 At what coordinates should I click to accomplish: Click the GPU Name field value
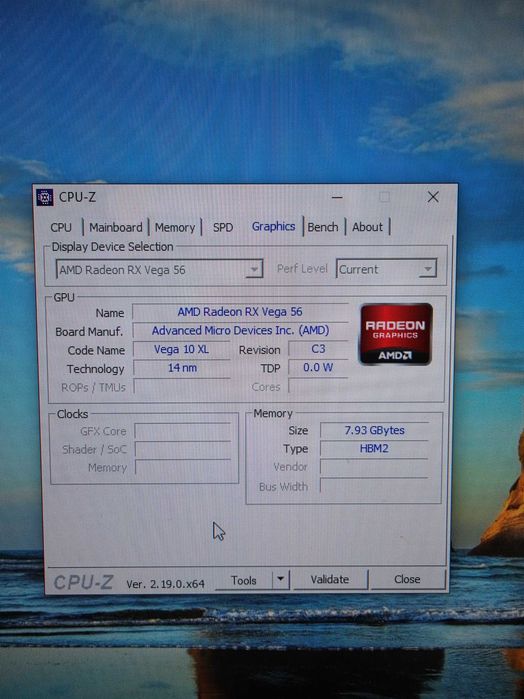coord(240,312)
